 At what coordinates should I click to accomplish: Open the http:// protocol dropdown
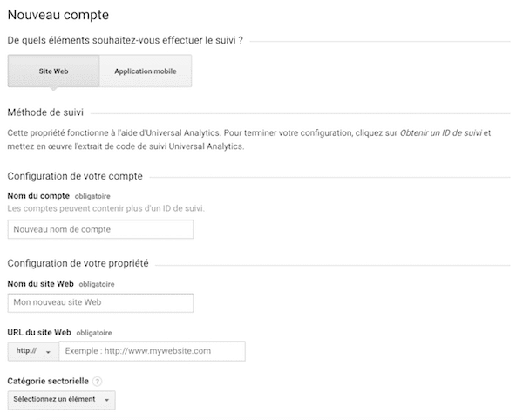(32, 351)
